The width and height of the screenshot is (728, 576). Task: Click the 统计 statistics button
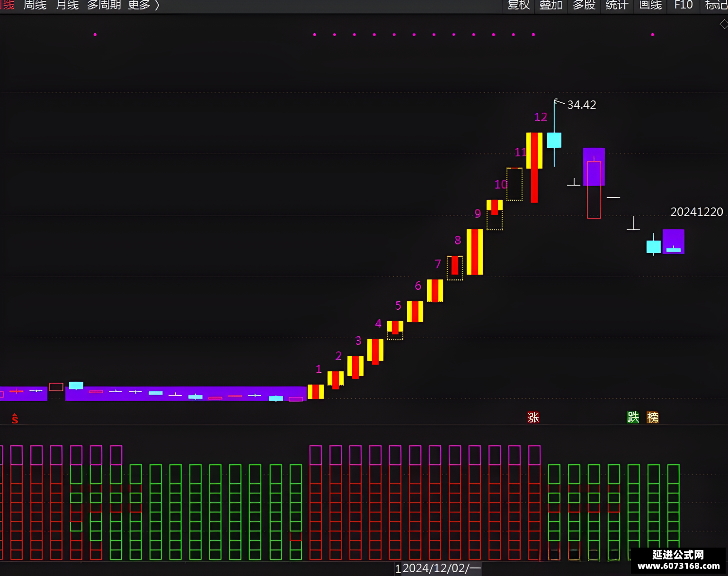coord(617,5)
